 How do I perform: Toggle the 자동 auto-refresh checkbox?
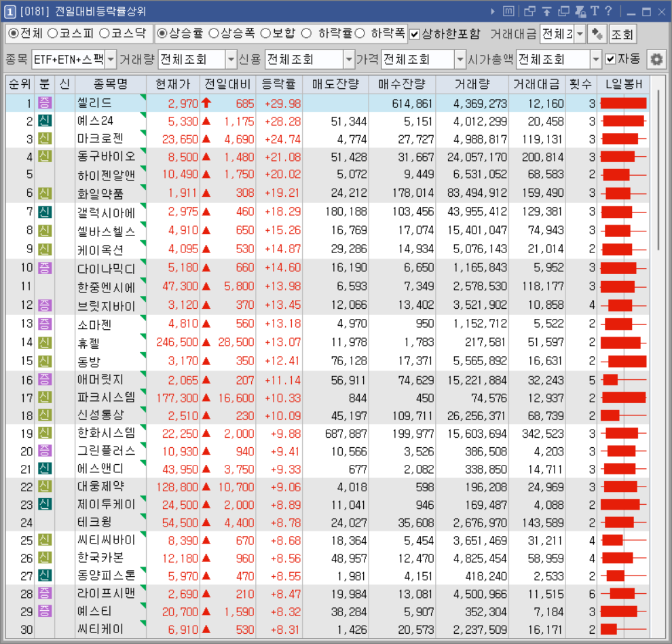point(611,59)
